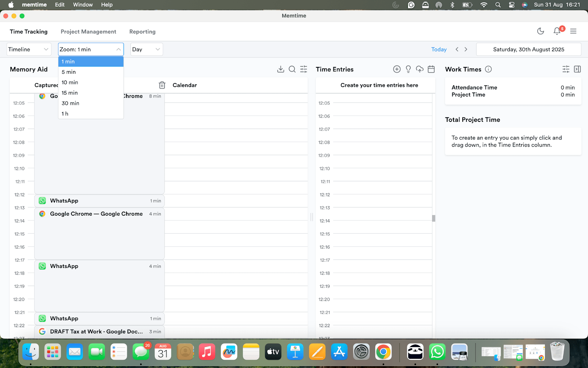Open the memtime menu in menu bar
Image resolution: width=588 pixels, height=368 pixels.
pos(34,5)
